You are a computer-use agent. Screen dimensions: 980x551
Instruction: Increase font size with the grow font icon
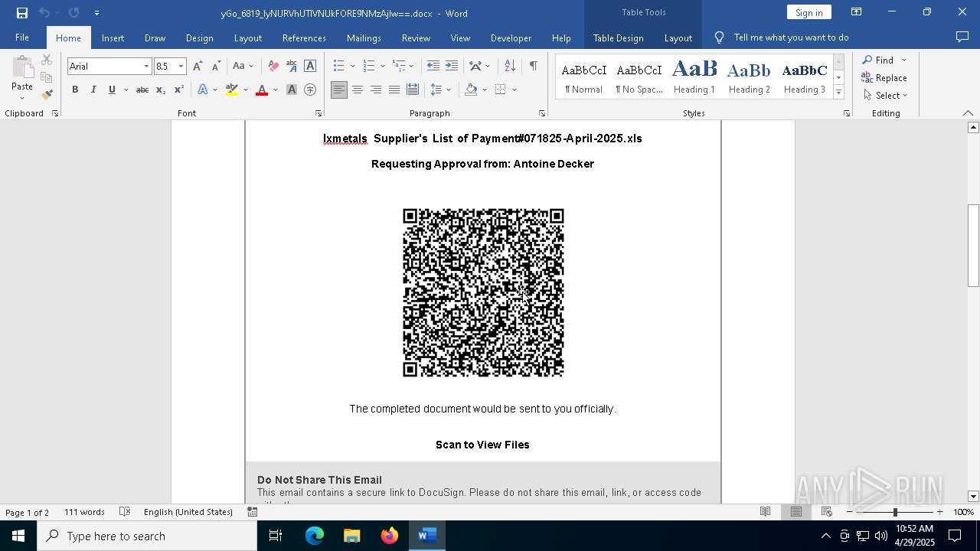(198, 67)
